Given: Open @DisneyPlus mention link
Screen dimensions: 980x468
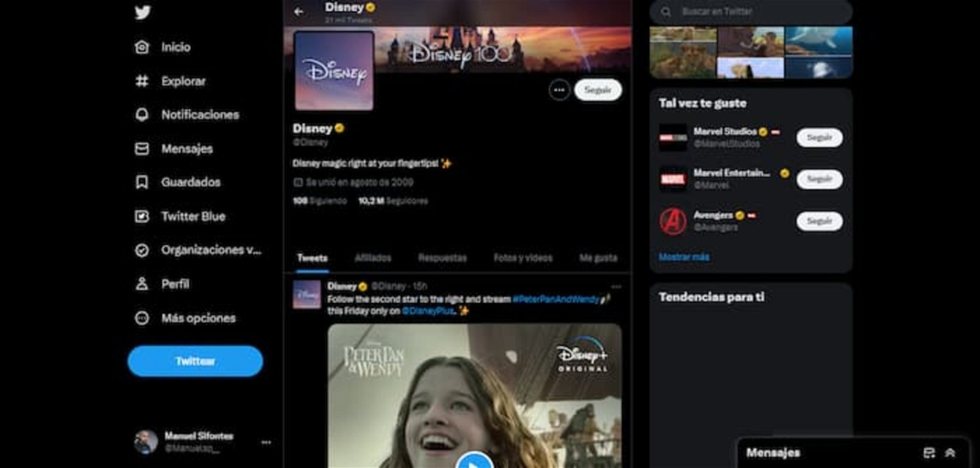Looking at the screenshot, I should pyautogui.click(x=428, y=311).
